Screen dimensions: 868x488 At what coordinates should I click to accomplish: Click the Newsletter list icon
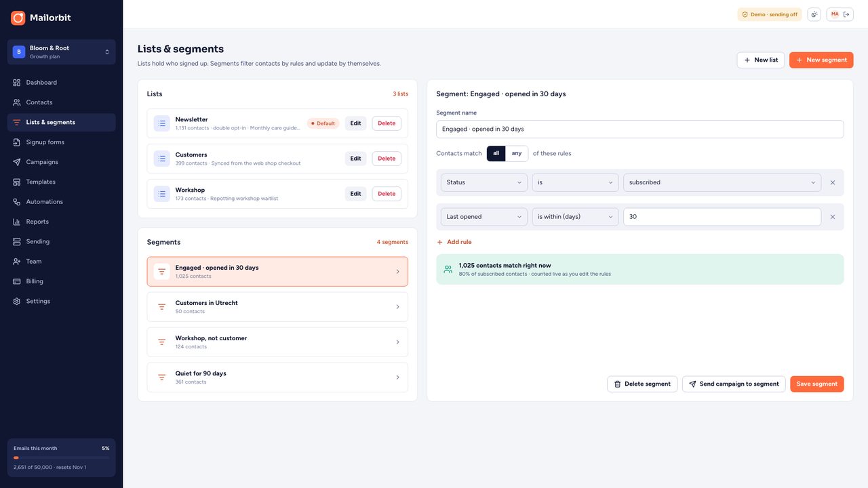tap(161, 123)
